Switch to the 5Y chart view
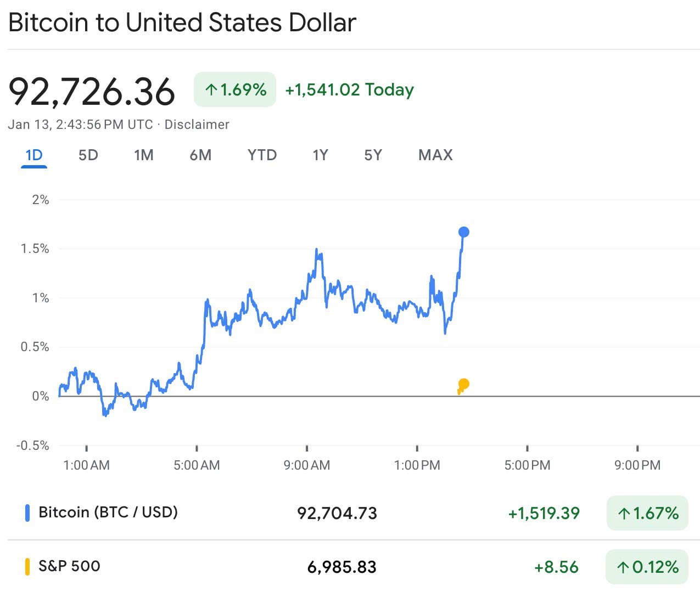Image resolution: width=700 pixels, height=592 pixels. click(373, 155)
